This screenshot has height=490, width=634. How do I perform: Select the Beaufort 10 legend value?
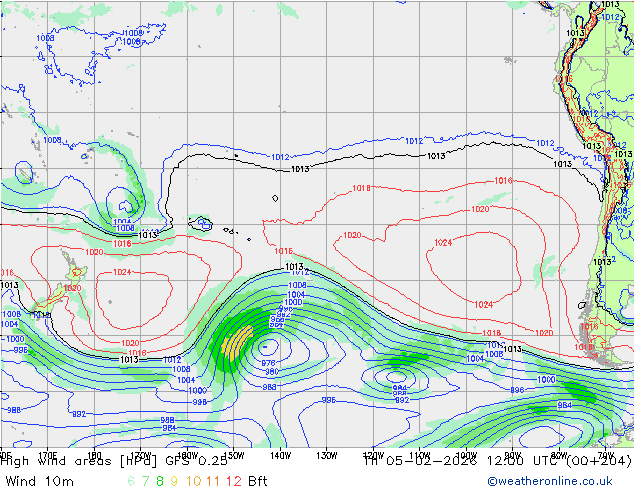(x=193, y=481)
